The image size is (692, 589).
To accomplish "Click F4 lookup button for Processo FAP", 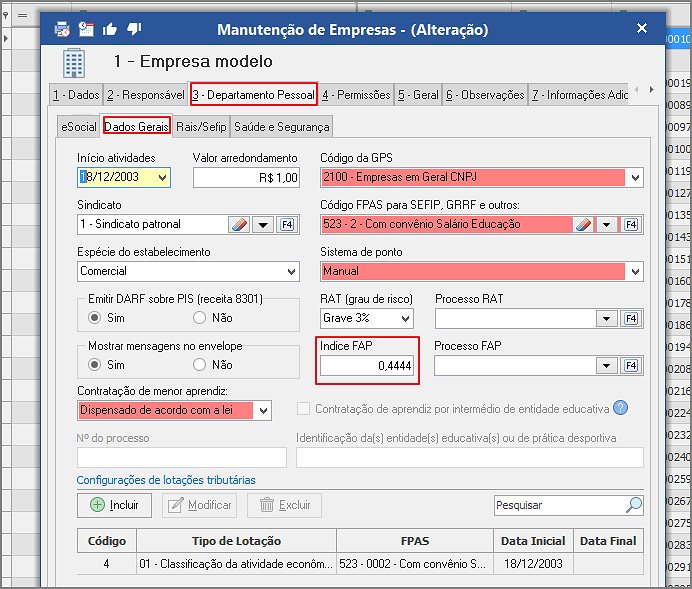I will click(631, 366).
